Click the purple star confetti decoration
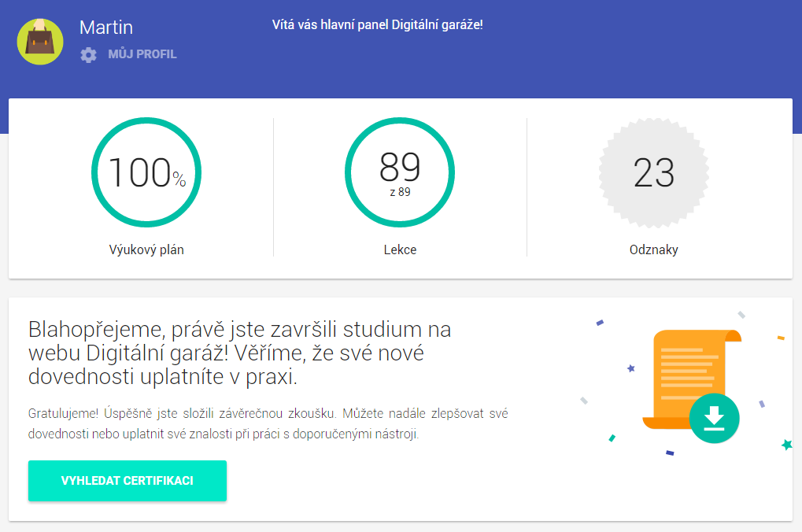The height and width of the screenshot is (532, 802). click(x=631, y=368)
